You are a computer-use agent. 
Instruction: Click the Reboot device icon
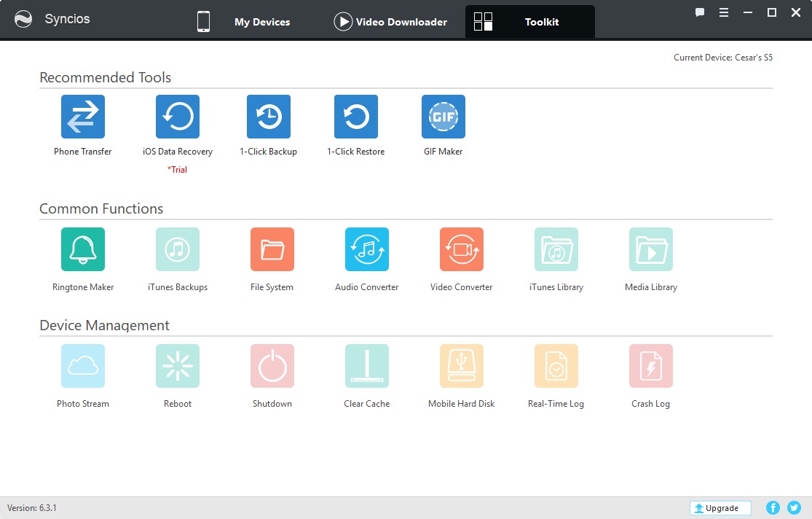(x=178, y=366)
